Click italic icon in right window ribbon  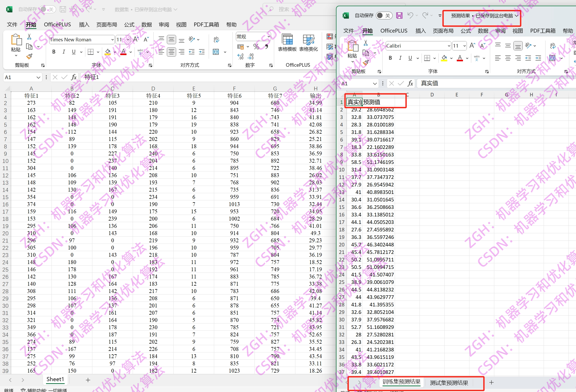400,58
